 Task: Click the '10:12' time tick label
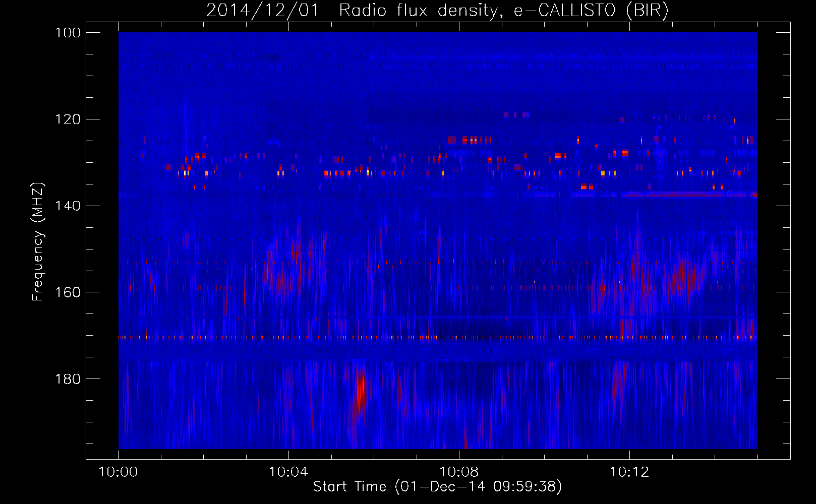point(629,472)
